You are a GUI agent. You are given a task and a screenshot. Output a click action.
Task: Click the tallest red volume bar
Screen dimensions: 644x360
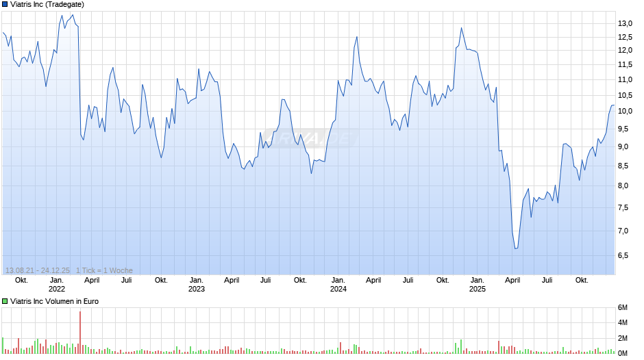[x=80, y=333]
